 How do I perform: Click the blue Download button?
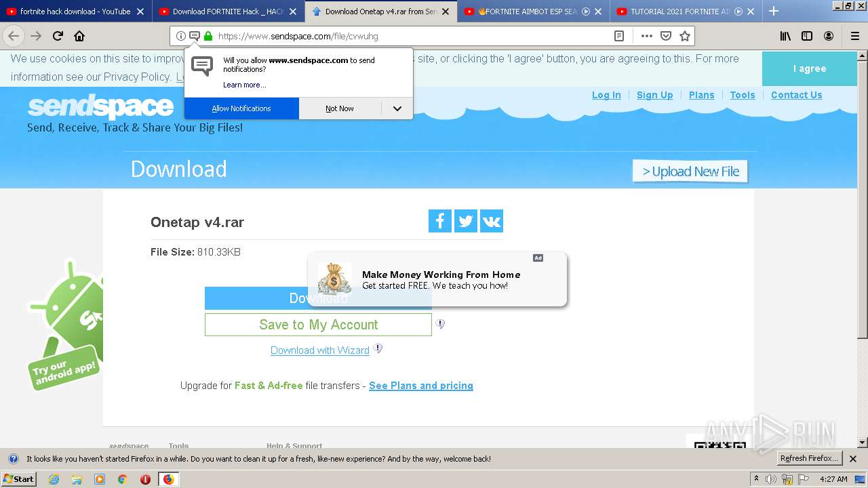click(256, 298)
